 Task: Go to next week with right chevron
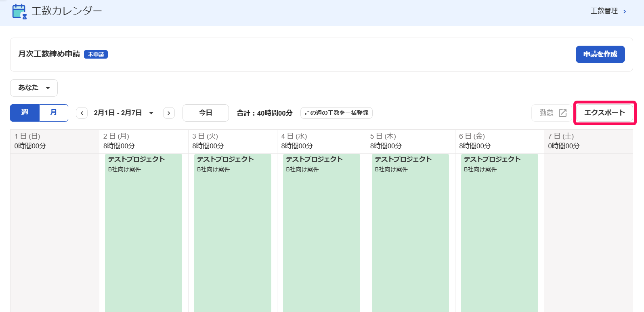click(169, 113)
